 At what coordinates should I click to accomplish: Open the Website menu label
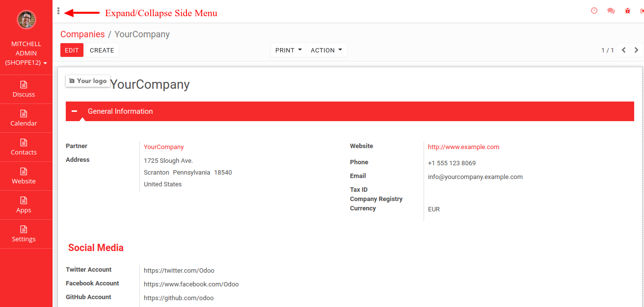(24, 181)
